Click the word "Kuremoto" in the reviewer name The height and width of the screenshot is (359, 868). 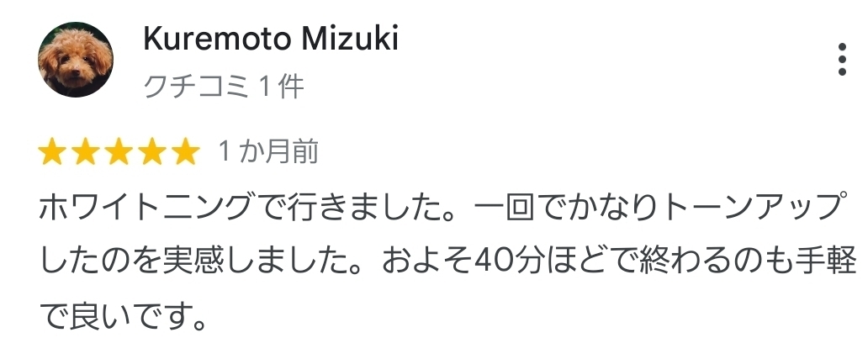tap(217, 39)
